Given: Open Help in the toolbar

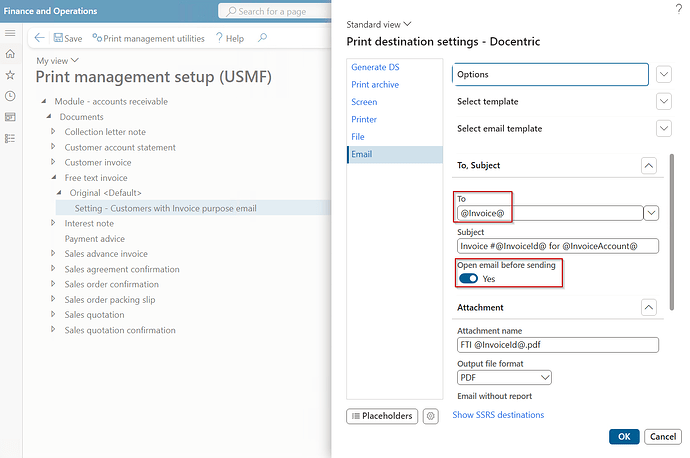Looking at the screenshot, I should tap(229, 38).
